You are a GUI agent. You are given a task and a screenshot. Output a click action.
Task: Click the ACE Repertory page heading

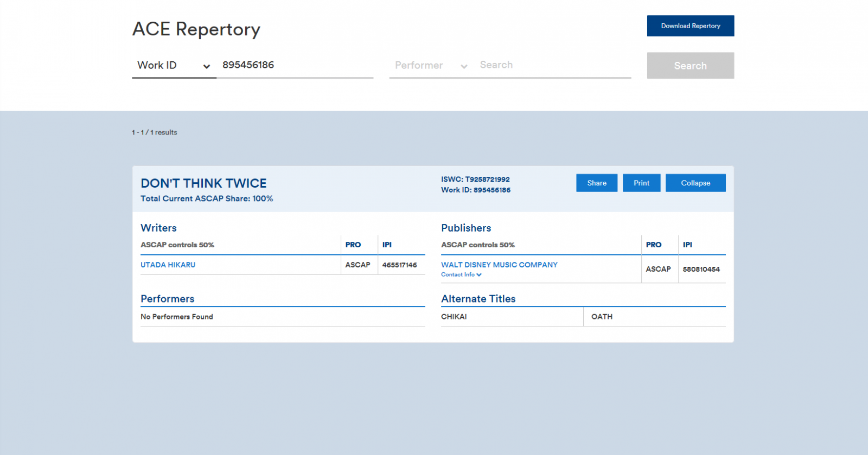pos(196,29)
